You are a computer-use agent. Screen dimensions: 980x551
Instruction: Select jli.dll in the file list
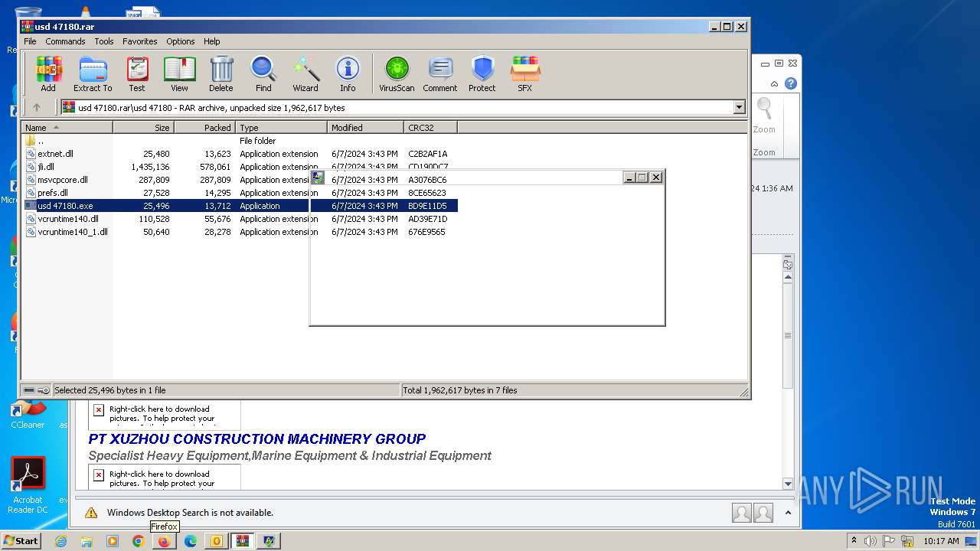[240, 167]
